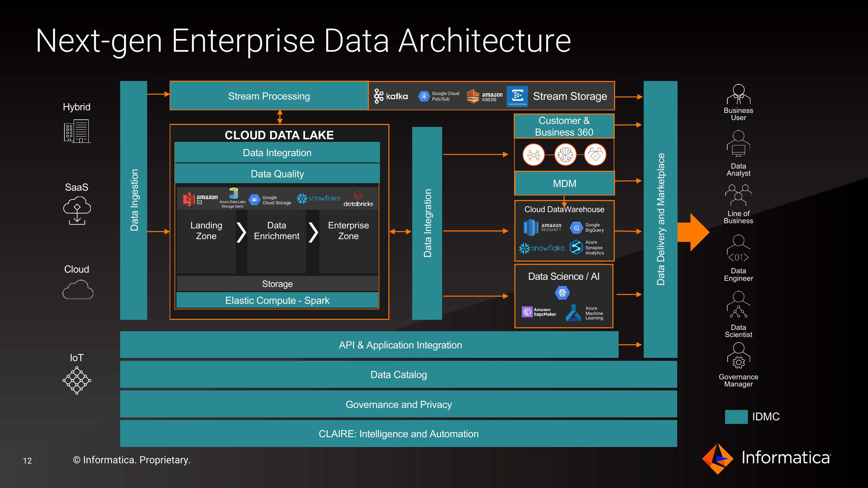Click the Stream Storage label
This screenshot has height=488, width=868.
[x=570, y=96]
